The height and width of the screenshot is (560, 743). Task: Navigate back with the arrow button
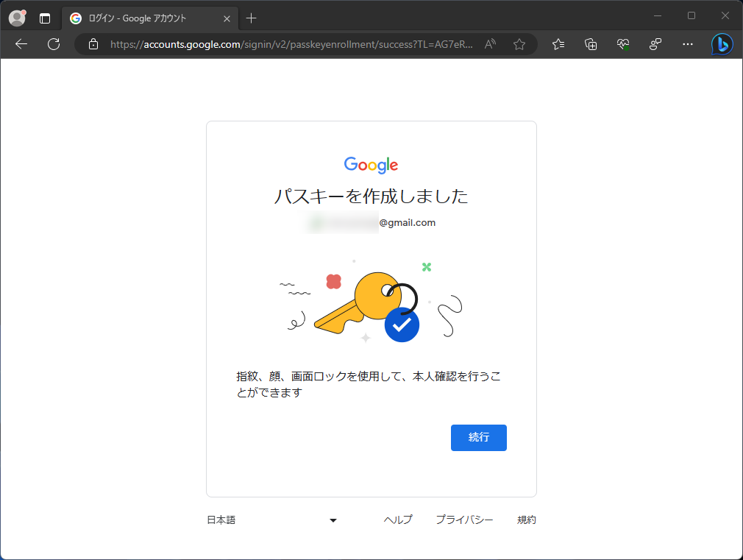[21, 44]
